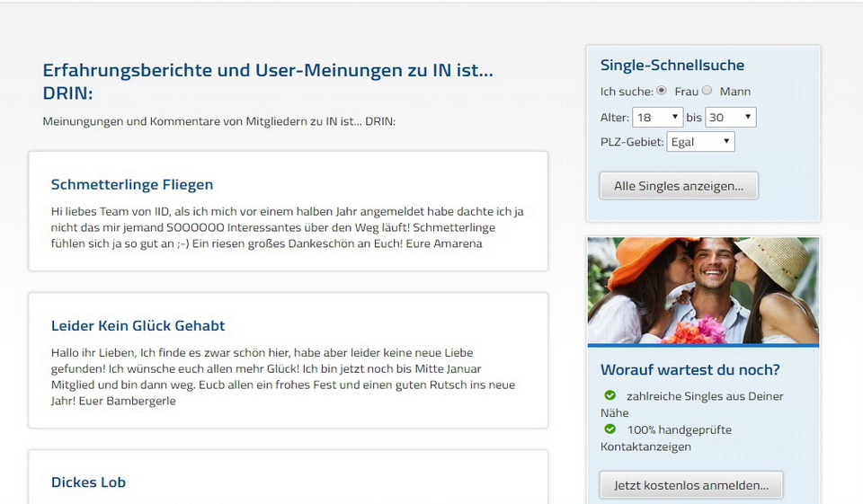Viewport: 863px width, 504px height.
Task: Open the Dickes Lob review title
Action: click(88, 482)
